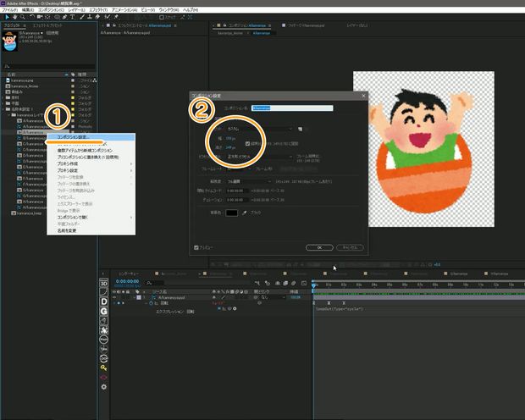Click the background color black swatch
The height and width of the screenshot is (420, 525).
click(x=232, y=213)
